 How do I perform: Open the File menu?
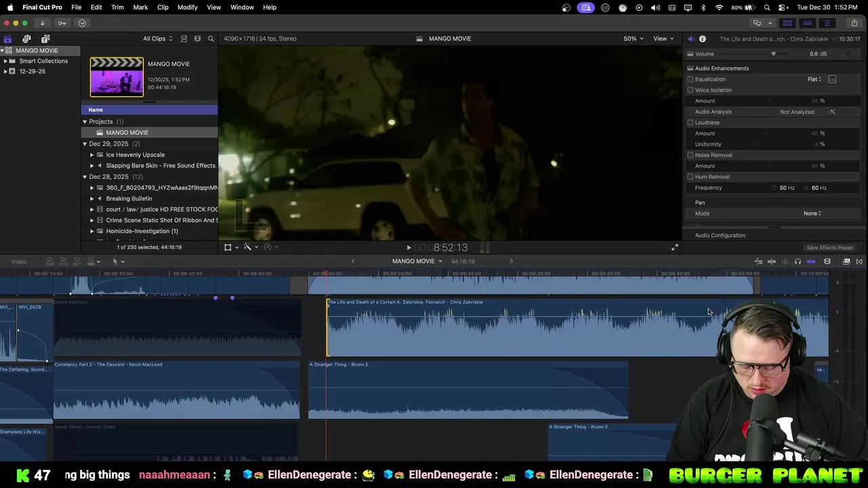77,7
